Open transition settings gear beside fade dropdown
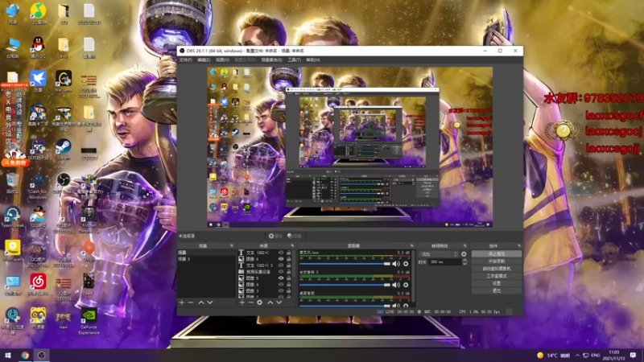 click(x=464, y=254)
